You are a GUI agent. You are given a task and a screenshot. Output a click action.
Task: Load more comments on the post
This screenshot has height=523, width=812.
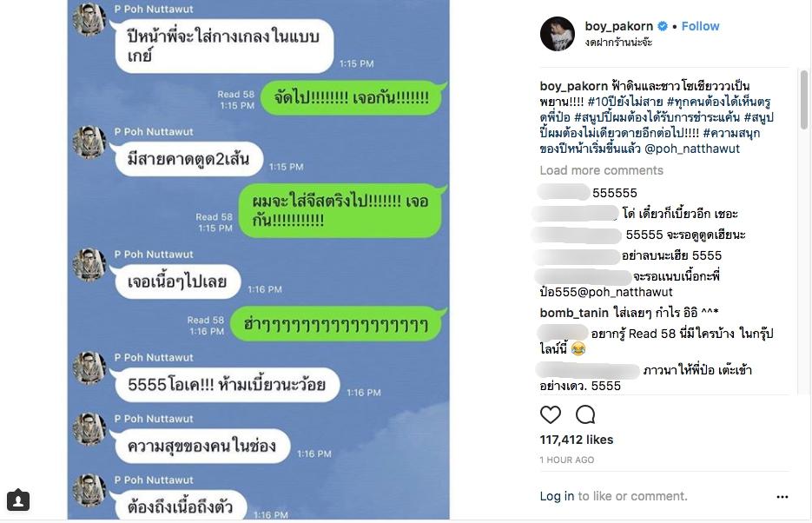[601, 170]
